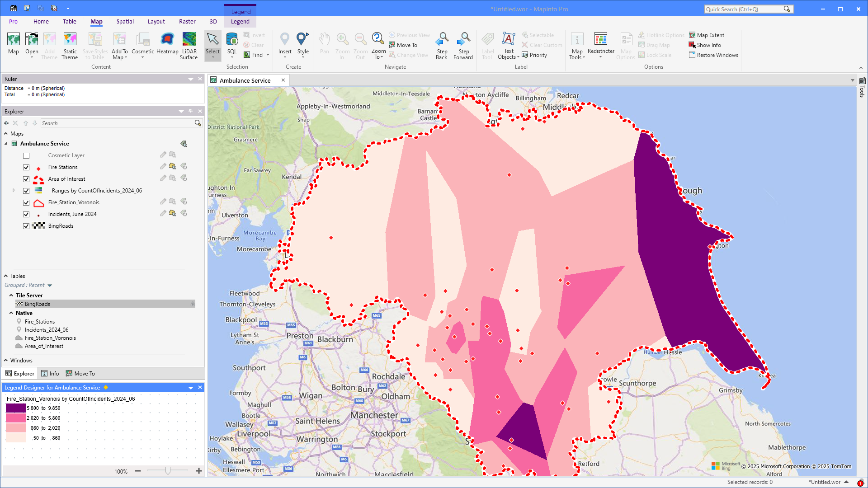This screenshot has width=868, height=488.
Task: Collapse the Tile Server tables group
Action: click(11, 296)
